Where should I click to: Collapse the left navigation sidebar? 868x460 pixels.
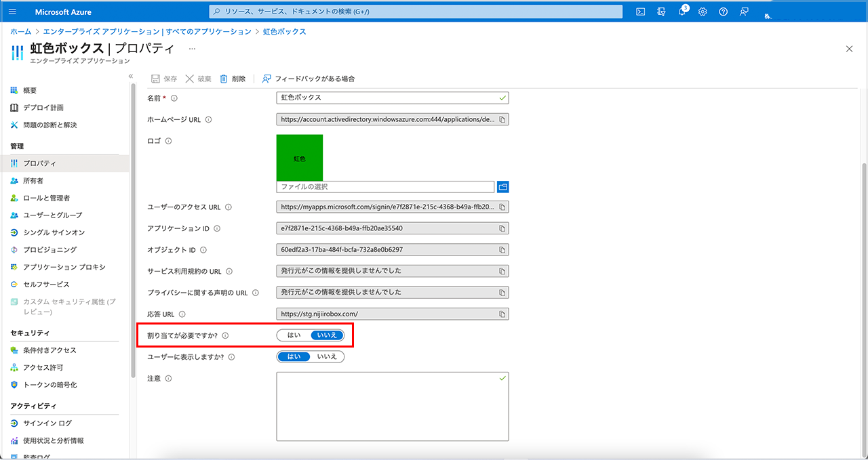(130, 76)
